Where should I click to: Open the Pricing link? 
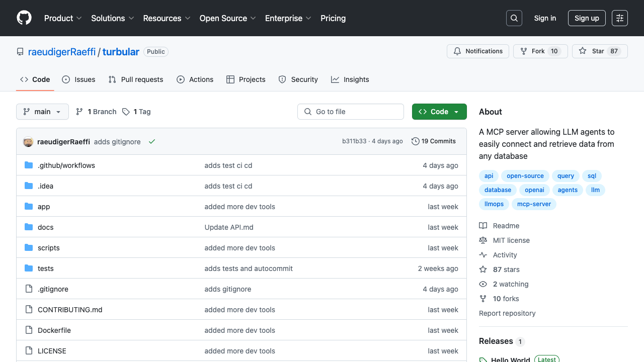[x=333, y=18]
